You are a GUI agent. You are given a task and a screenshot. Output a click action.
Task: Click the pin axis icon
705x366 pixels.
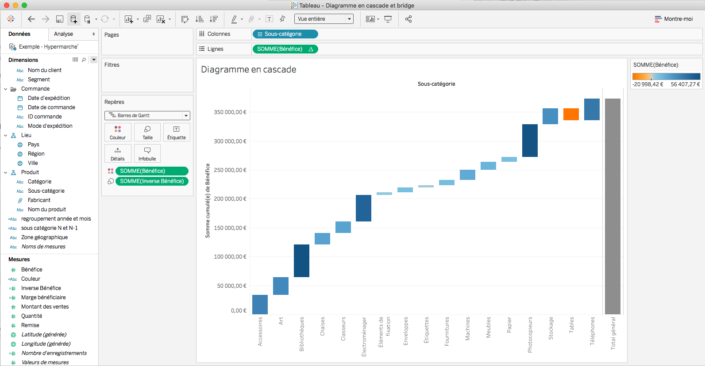click(x=282, y=19)
